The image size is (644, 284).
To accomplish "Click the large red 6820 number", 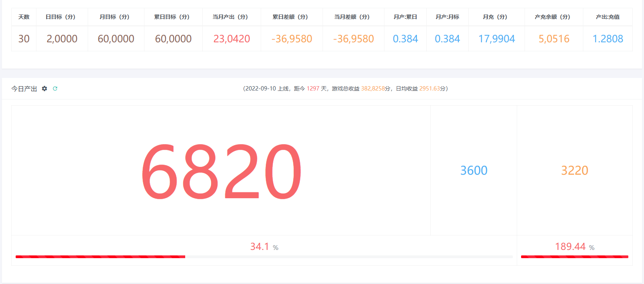I will pos(221,171).
